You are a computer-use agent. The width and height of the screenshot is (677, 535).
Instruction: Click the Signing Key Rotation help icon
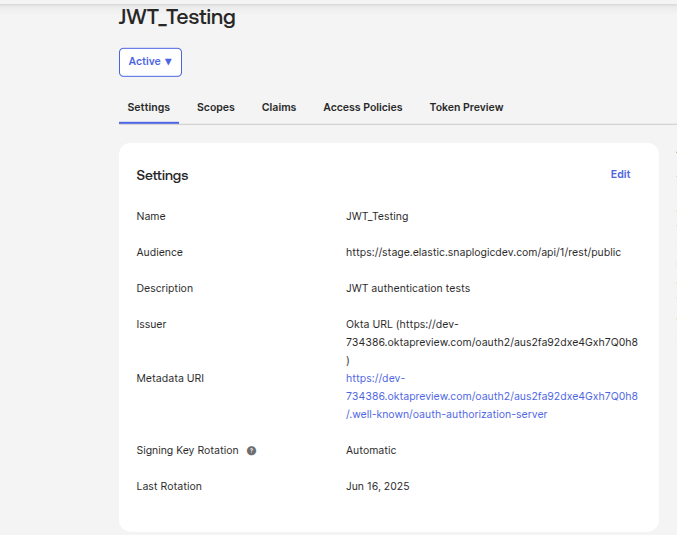pyautogui.click(x=252, y=451)
